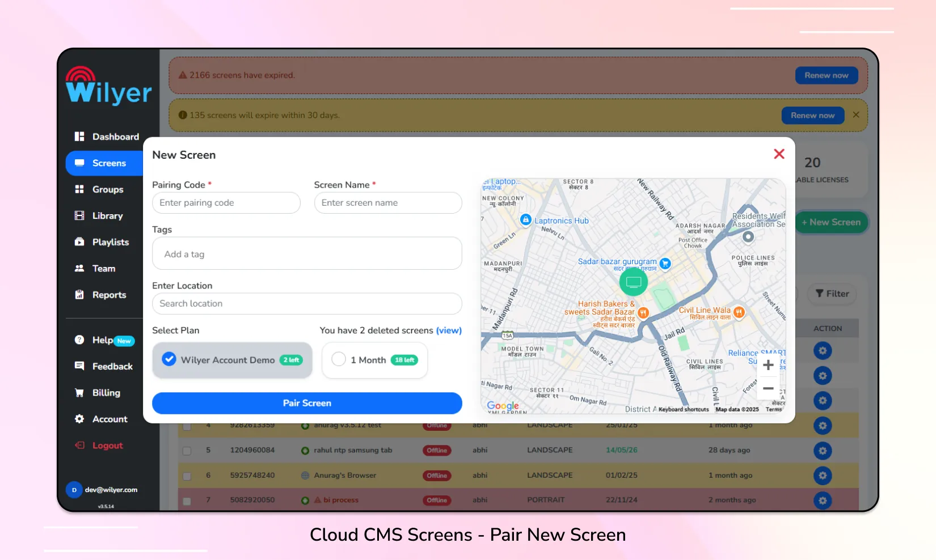This screenshot has height=560, width=936.
Task: Focus the Pairing Code input field
Action: (226, 203)
